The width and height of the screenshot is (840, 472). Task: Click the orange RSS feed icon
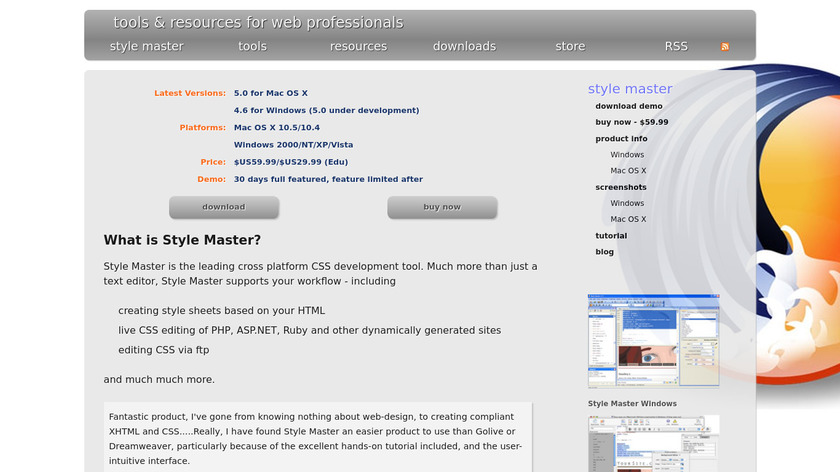[725, 47]
